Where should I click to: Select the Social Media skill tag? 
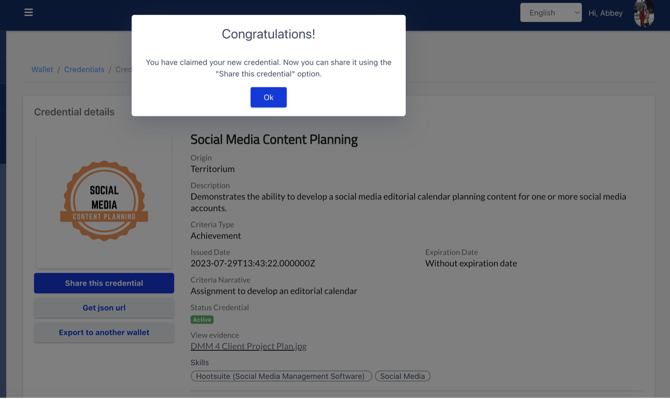[403, 376]
